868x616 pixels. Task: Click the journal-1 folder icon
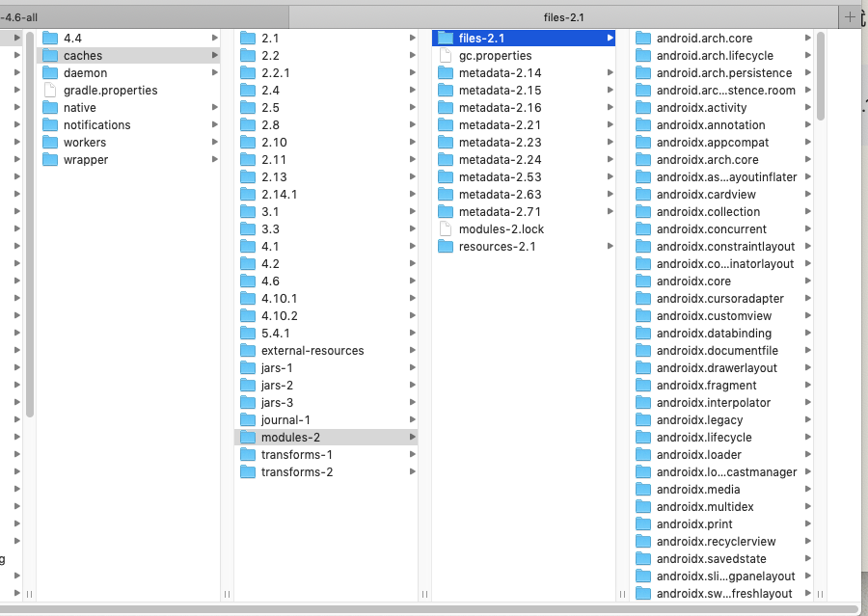point(248,419)
